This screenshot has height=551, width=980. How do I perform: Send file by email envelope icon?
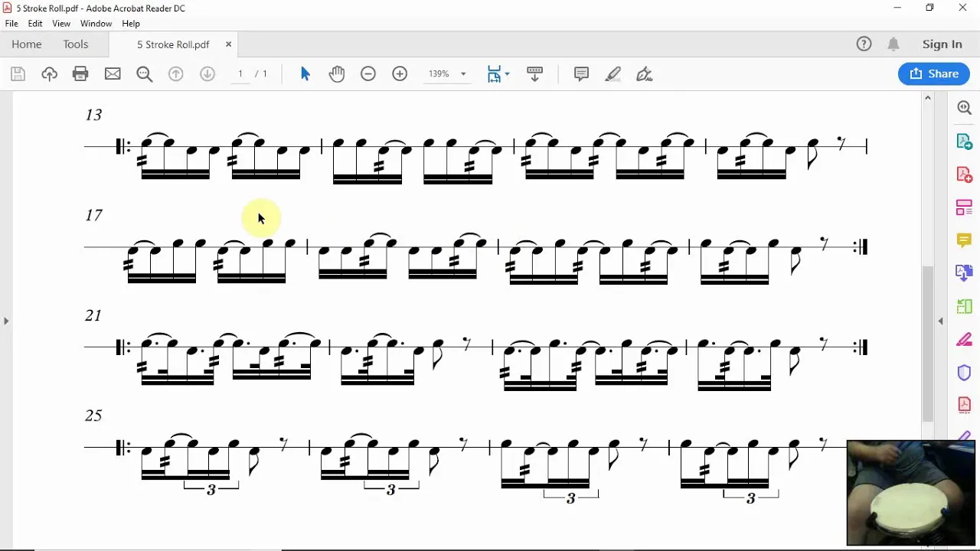113,74
